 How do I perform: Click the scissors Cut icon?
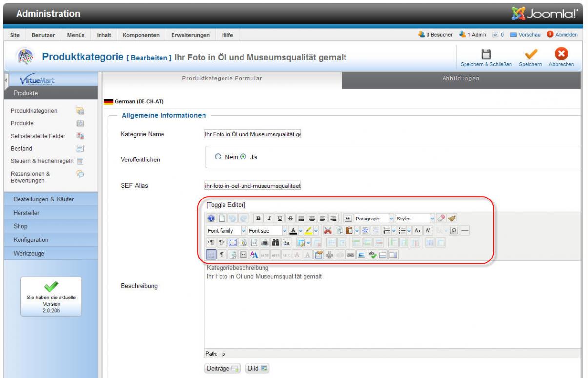(328, 231)
